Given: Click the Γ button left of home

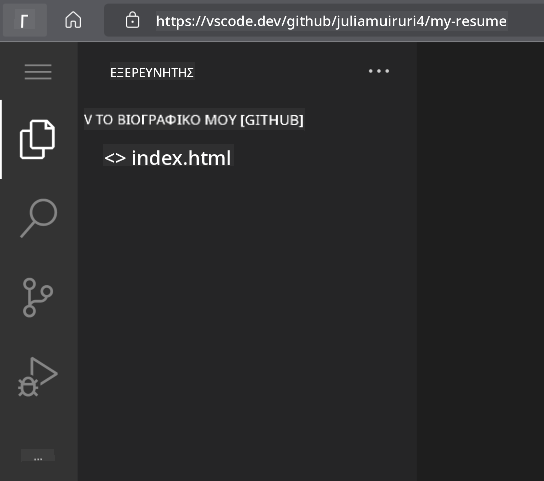Looking at the screenshot, I should click(x=24, y=21).
